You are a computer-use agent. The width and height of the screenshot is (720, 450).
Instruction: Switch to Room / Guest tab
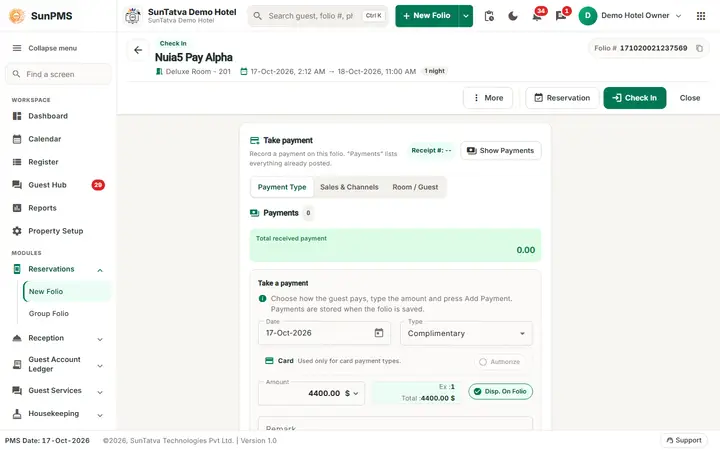[x=415, y=187]
